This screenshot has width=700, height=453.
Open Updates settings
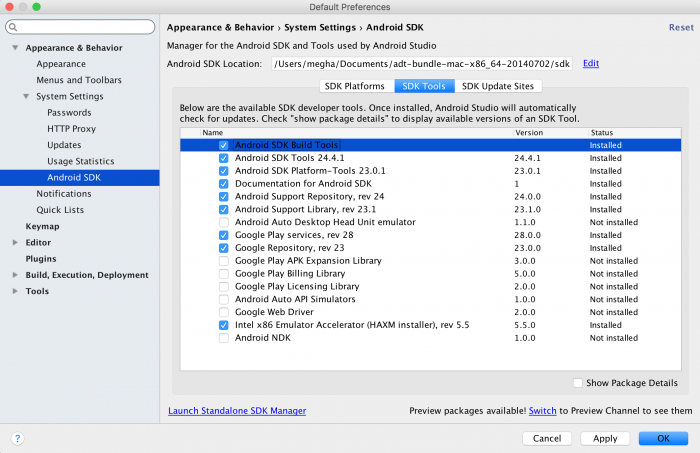(x=64, y=145)
